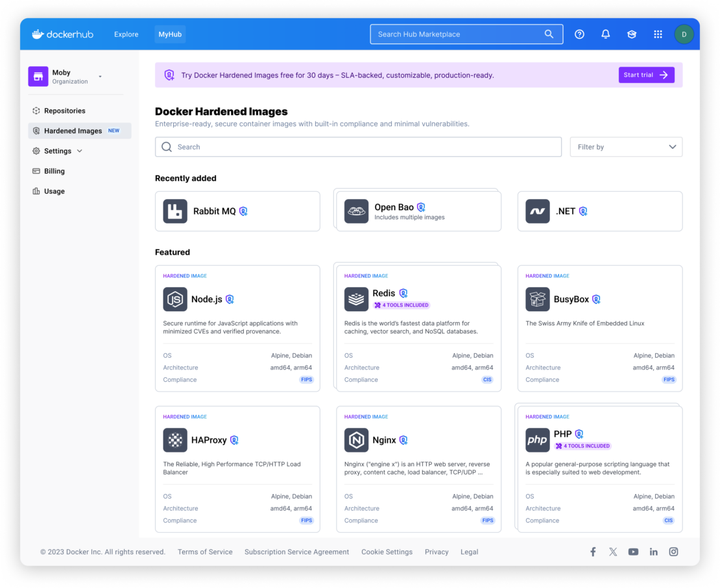Image resolution: width=720 pixels, height=588 pixels.
Task: Click the Billing card icon in sidebar
Action: click(x=35, y=171)
